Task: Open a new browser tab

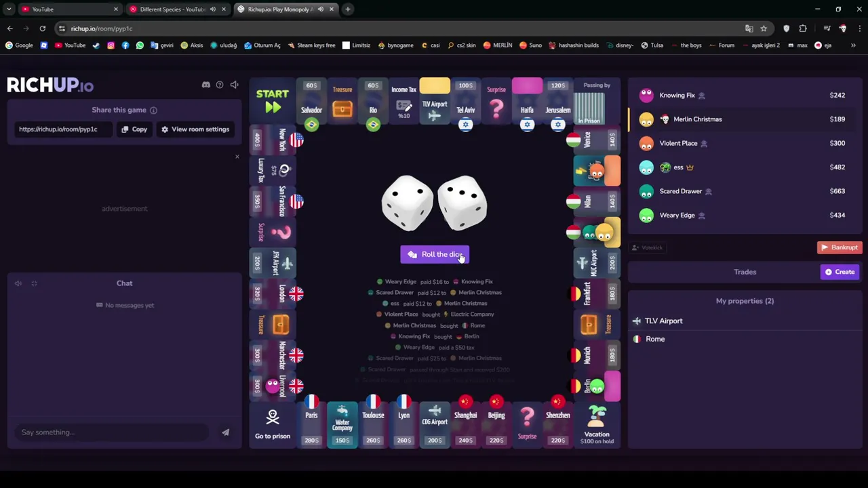Action: point(347,9)
